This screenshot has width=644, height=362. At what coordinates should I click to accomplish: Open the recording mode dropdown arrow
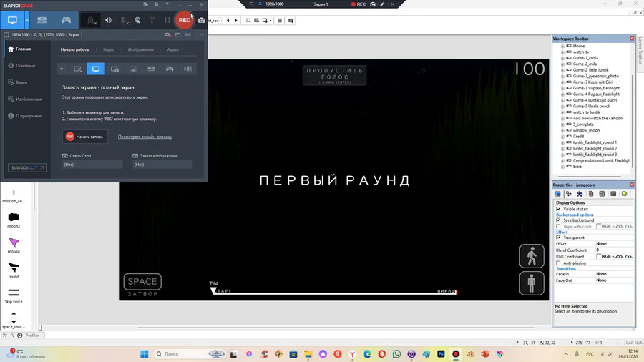tap(27, 20)
